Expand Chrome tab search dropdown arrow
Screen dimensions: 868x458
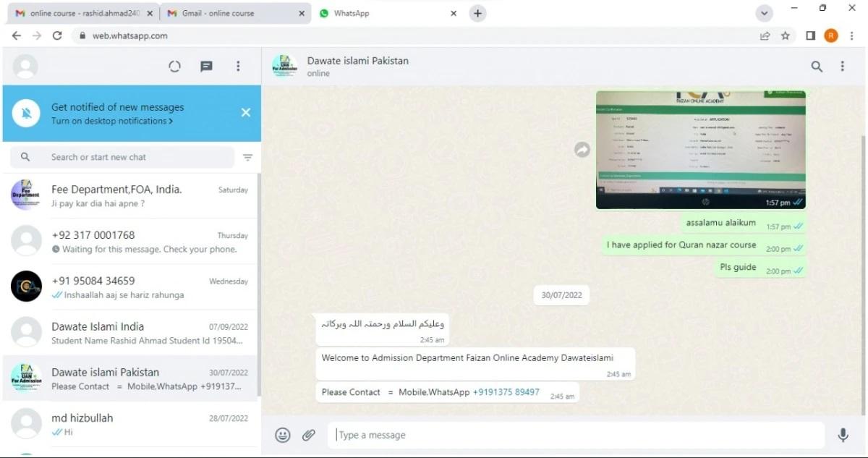tap(763, 13)
